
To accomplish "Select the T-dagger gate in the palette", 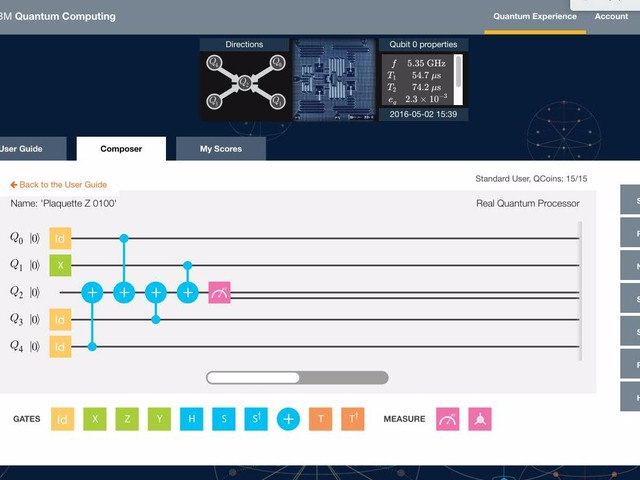I will click(x=353, y=419).
